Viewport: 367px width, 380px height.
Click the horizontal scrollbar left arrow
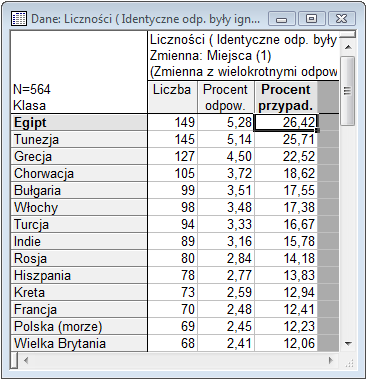point(26,360)
